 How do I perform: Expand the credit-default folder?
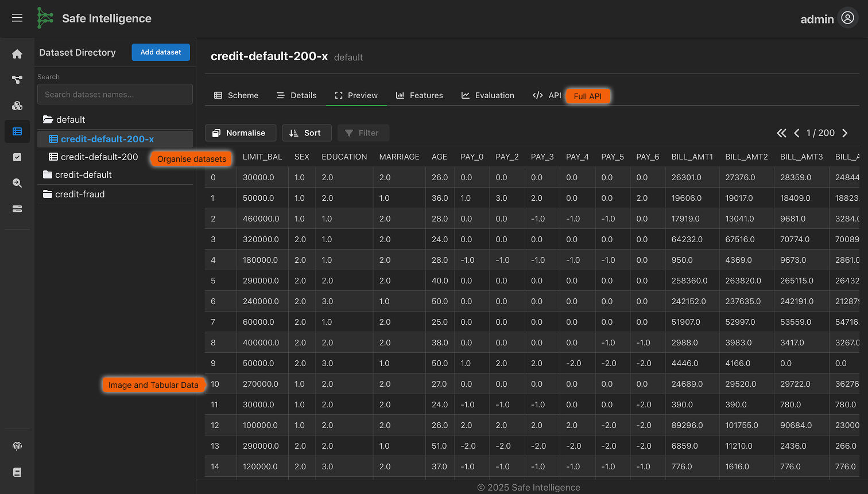[x=77, y=174]
